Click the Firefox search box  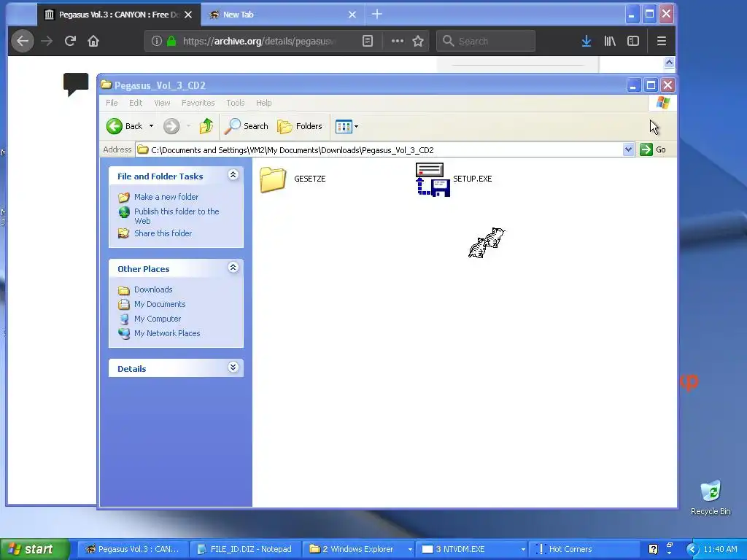point(486,41)
